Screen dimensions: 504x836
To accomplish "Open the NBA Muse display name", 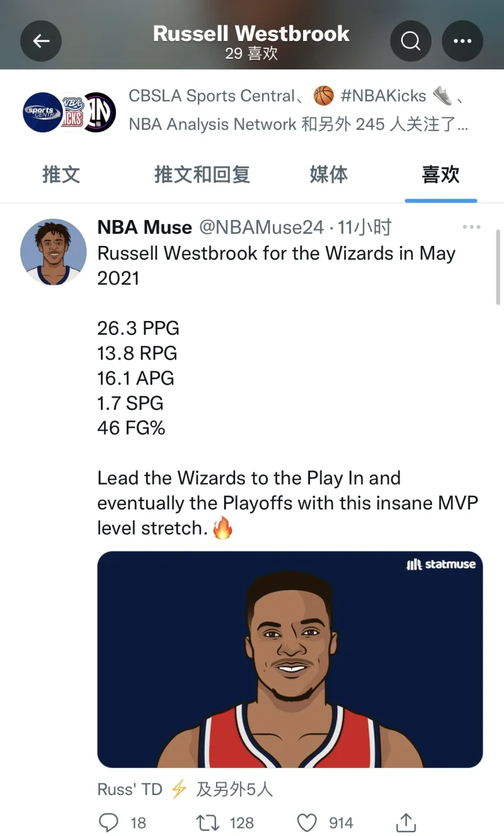I will (x=144, y=228).
